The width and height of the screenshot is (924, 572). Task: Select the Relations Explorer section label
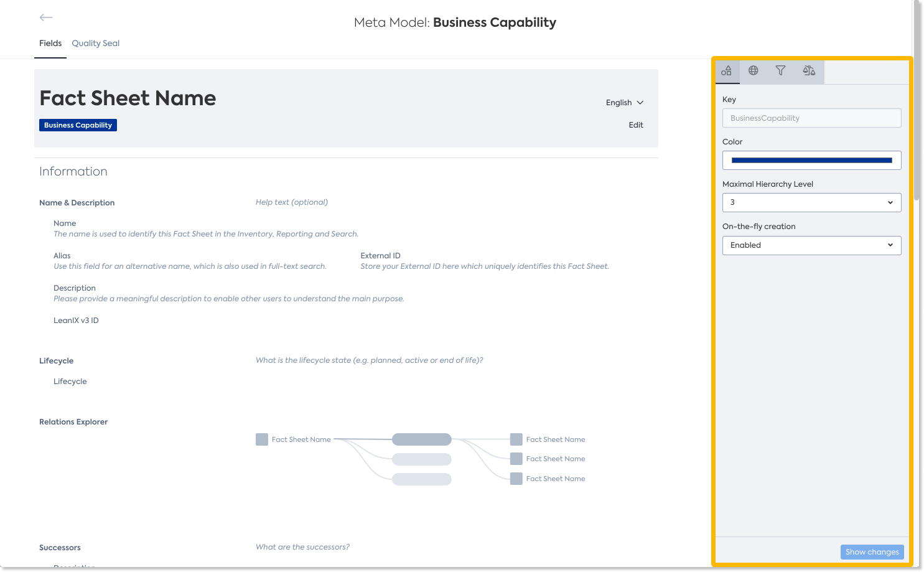(73, 422)
